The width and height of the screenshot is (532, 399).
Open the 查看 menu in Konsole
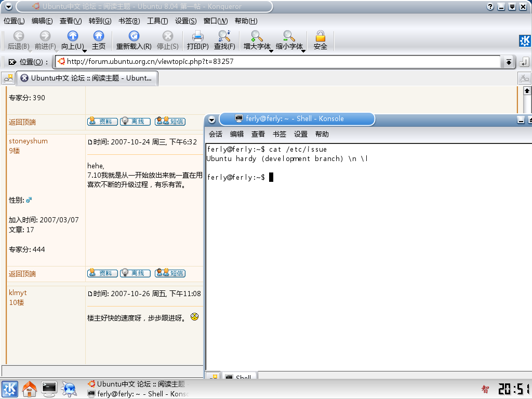[x=258, y=135]
